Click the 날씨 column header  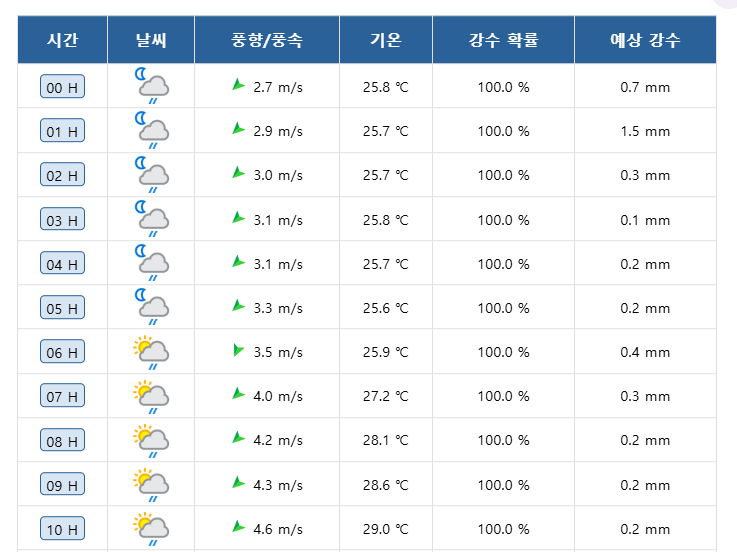click(x=151, y=41)
